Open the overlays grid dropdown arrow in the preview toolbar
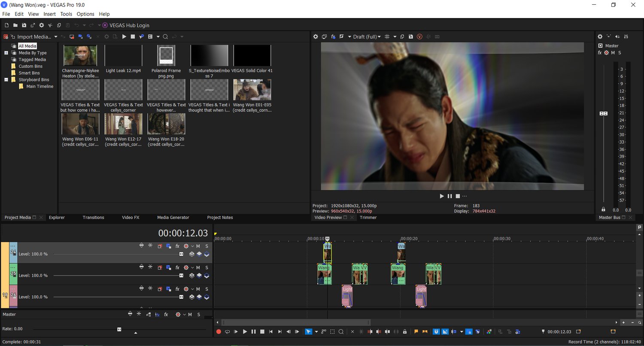644x346 pixels. point(395,37)
